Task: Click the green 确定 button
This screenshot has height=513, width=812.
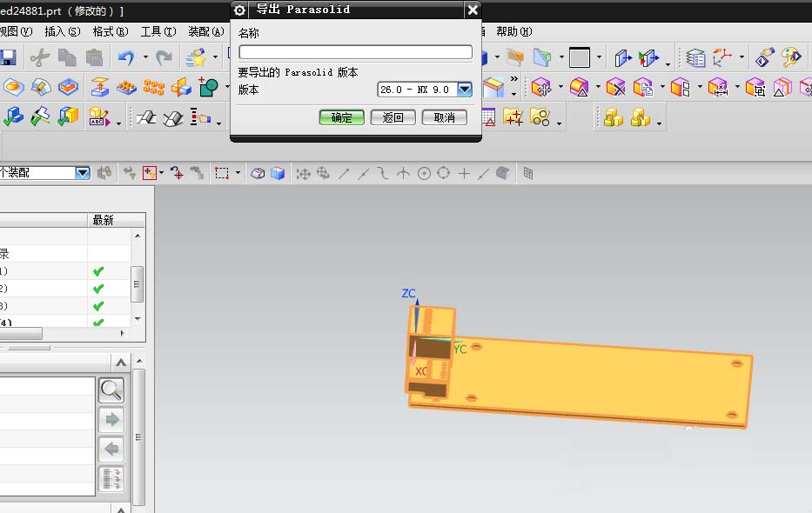Action: (342, 118)
